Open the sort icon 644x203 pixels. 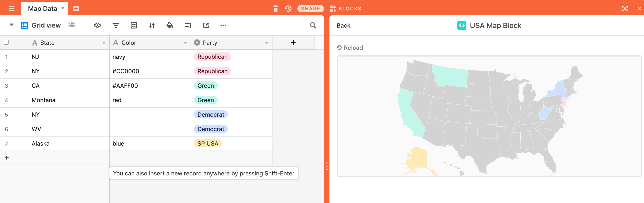tap(152, 25)
